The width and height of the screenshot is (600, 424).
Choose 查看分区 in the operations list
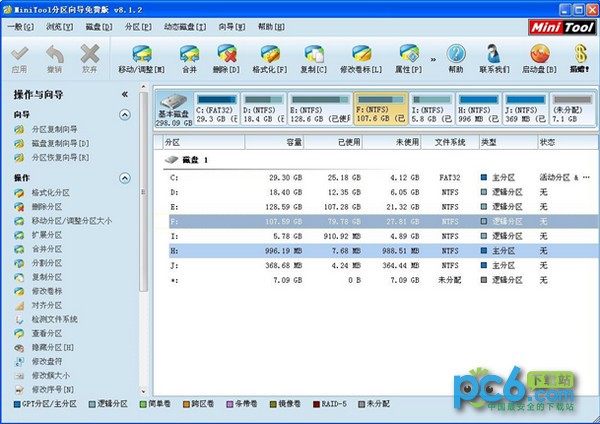pyautogui.click(x=47, y=333)
